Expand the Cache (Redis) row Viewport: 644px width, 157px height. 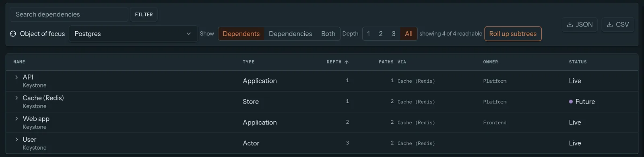17,98
